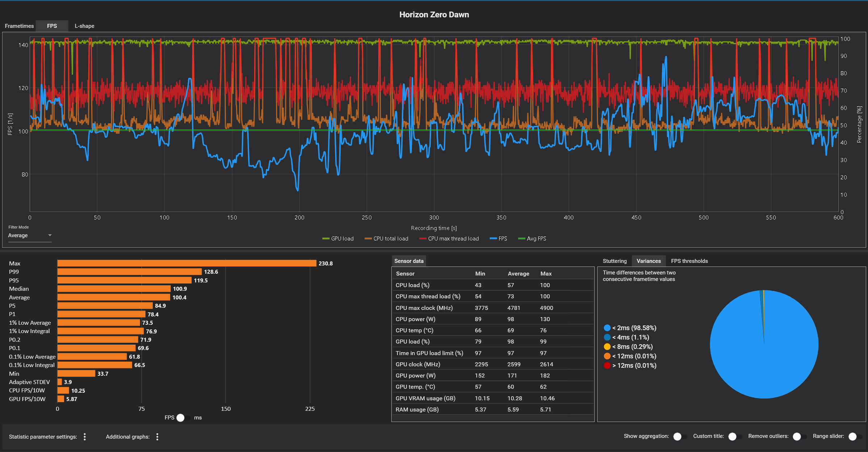Click GPU load legend marker
Image resolution: width=868 pixels, height=452 pixels.
pyautogui.click(x=326, y=239)
